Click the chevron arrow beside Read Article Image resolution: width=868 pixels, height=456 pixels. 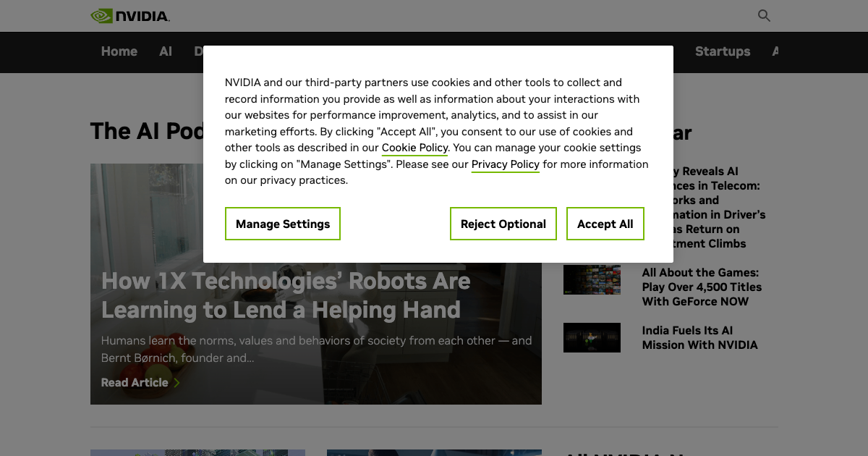[177, 382]
